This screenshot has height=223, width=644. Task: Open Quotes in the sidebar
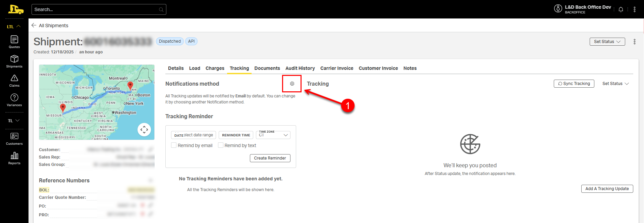pos(14,42)
